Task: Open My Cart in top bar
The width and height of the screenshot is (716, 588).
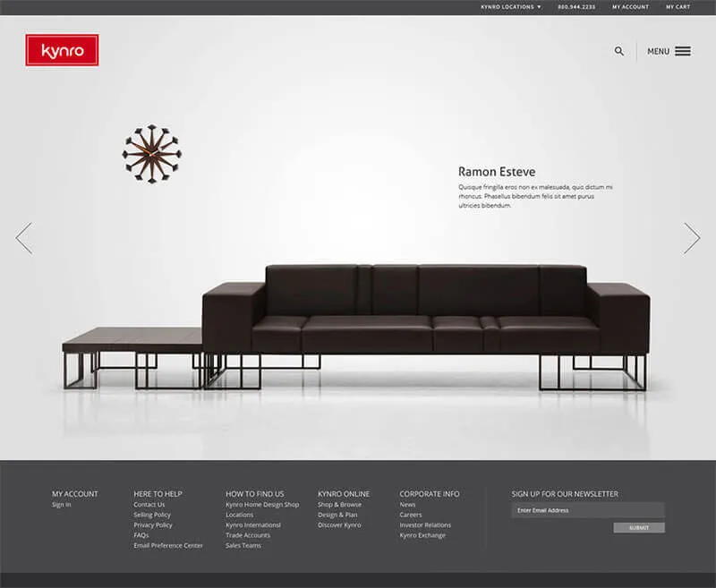Action: click(x=678, y=7)
